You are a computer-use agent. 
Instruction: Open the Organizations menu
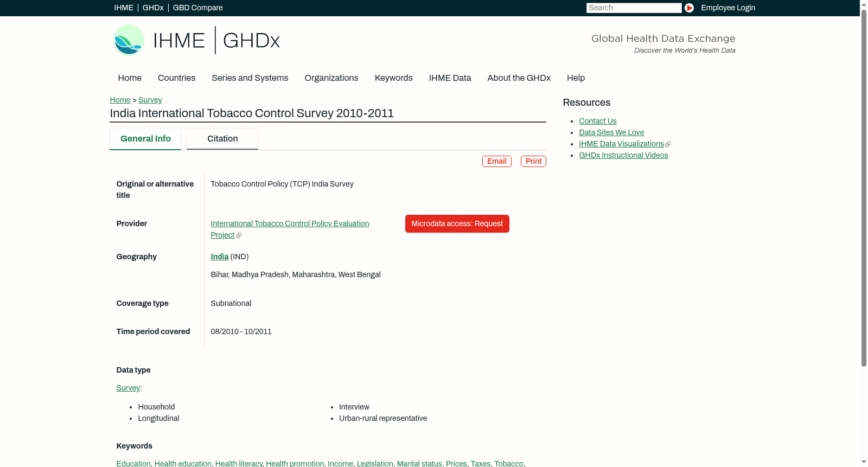331,78
